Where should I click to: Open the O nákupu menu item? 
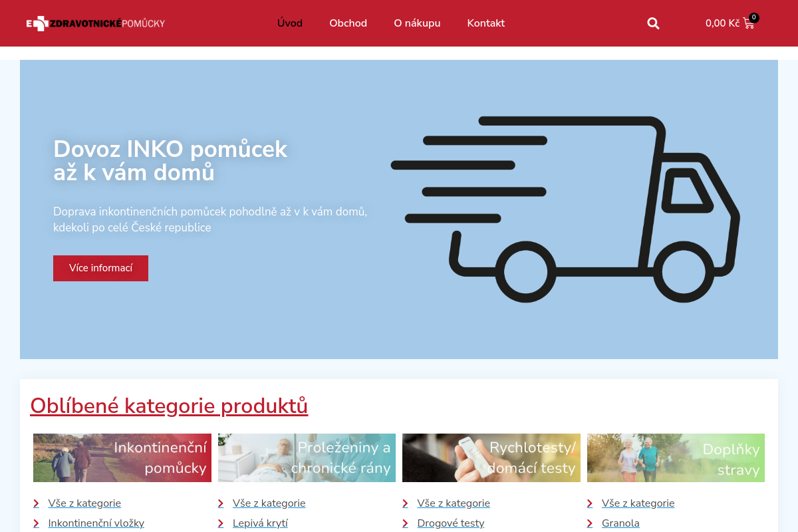(417, 23)
